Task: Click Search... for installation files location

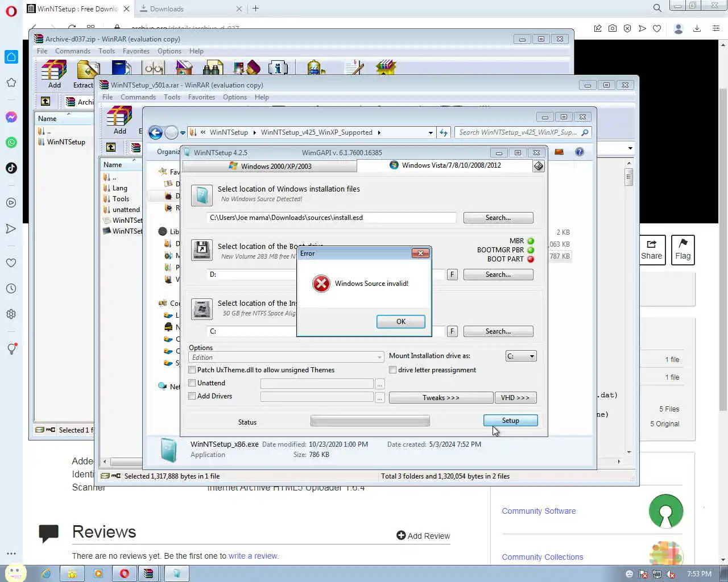Action: [x=498, y=218]
